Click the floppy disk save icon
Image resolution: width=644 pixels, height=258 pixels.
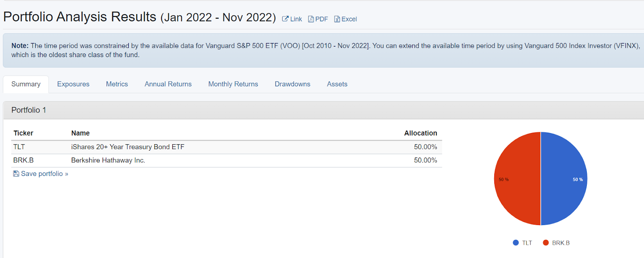(x=16, y=174)
